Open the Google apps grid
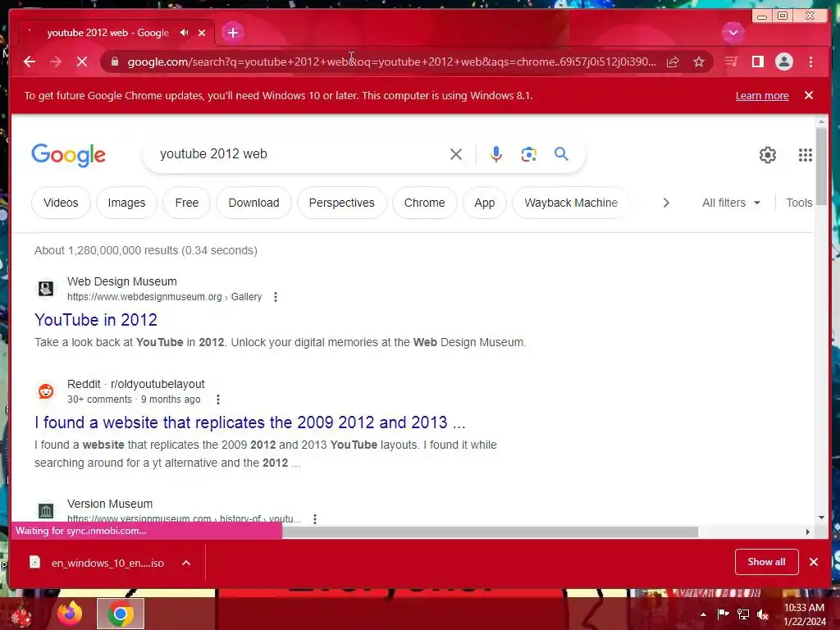The height and width of the screenshot is (630, 840). pos(806,155)
